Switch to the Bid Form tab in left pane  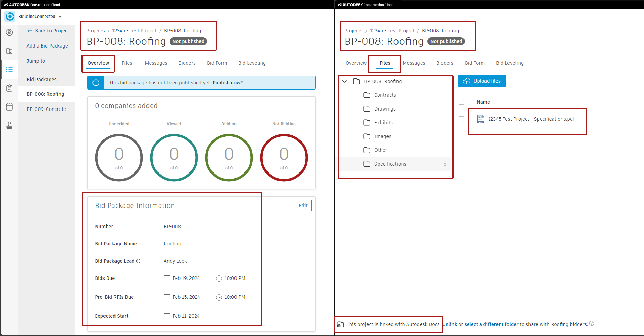click(217, 63)
